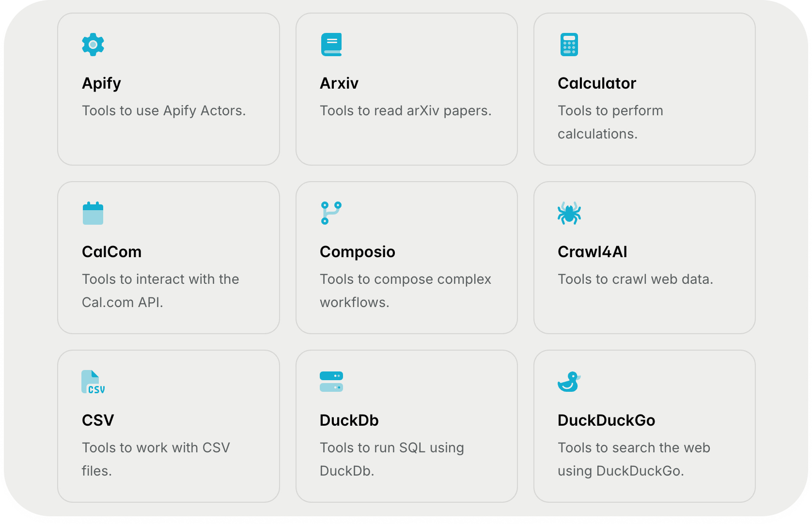Click the CalCom calendar icon

(93, 213)
